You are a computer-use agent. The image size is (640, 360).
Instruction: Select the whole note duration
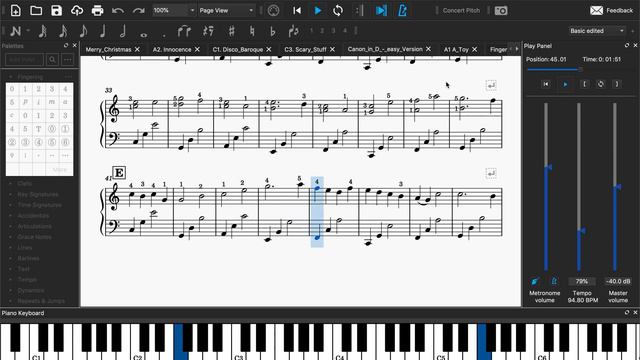click(143, 35)
